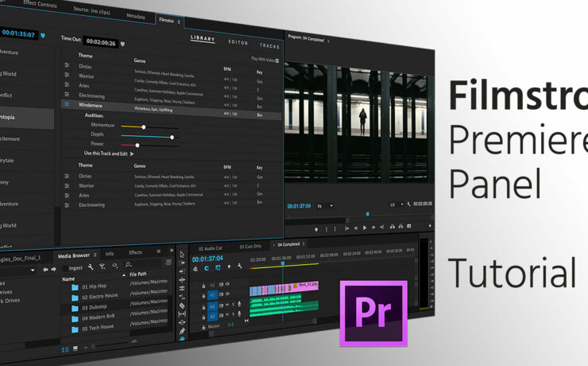Step back one frame in Program monitor
This screenshot has height=366, width=588.
(355, 228)
